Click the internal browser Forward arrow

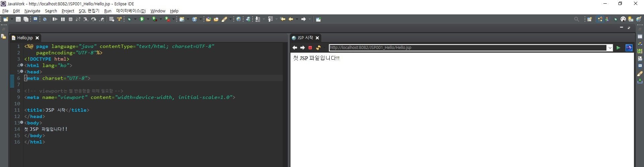pos(302,48)
